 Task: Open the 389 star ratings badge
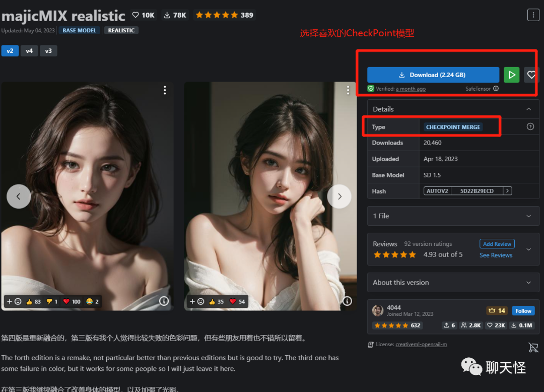225,15
